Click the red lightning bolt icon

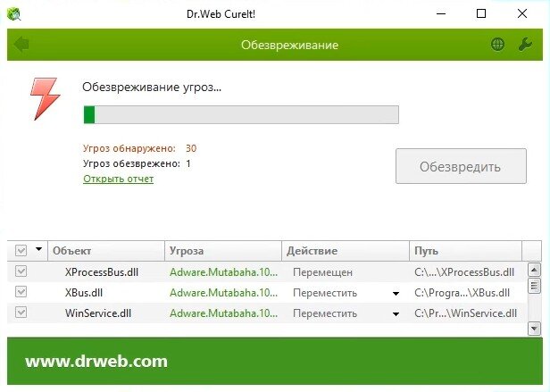(x=45, y=99)
